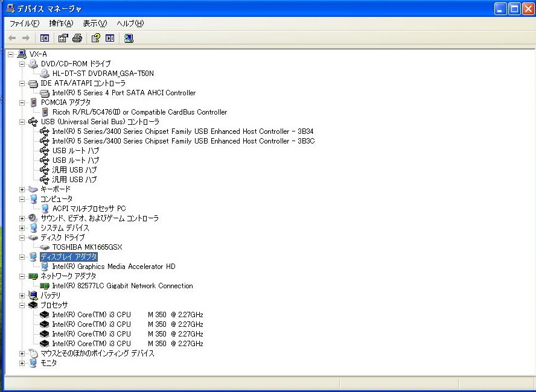Viewport: 536px width, 392px height.
Task: Click the battery category icon
Action: (33, 296)
